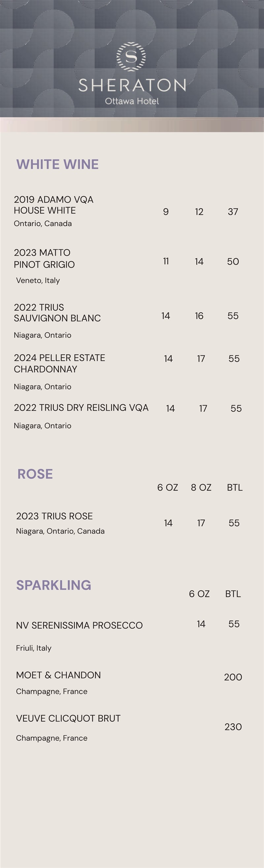Click the Sheraton circular S logo emblem
The height and width of the screenshot is (868, 264).
pos(131,57)
